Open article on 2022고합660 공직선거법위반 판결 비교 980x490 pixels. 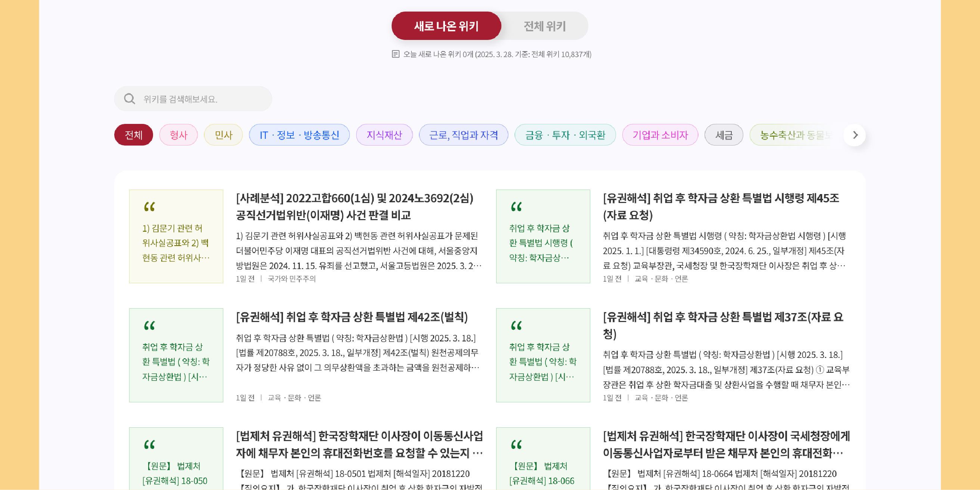pyautogui.click(x=355, y=207)
